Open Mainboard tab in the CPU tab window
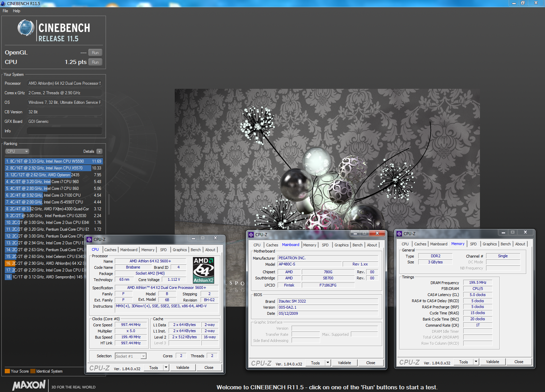The width and height of the screenshot is (545, 392). pyautogui.click(x=129, y=250)
